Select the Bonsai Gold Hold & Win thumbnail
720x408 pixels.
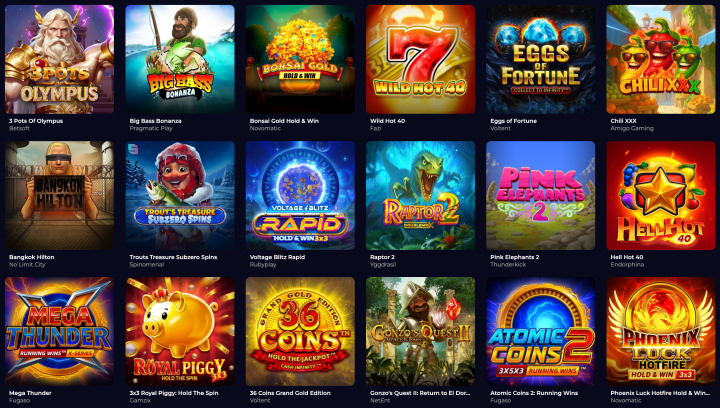pos(300,59)
